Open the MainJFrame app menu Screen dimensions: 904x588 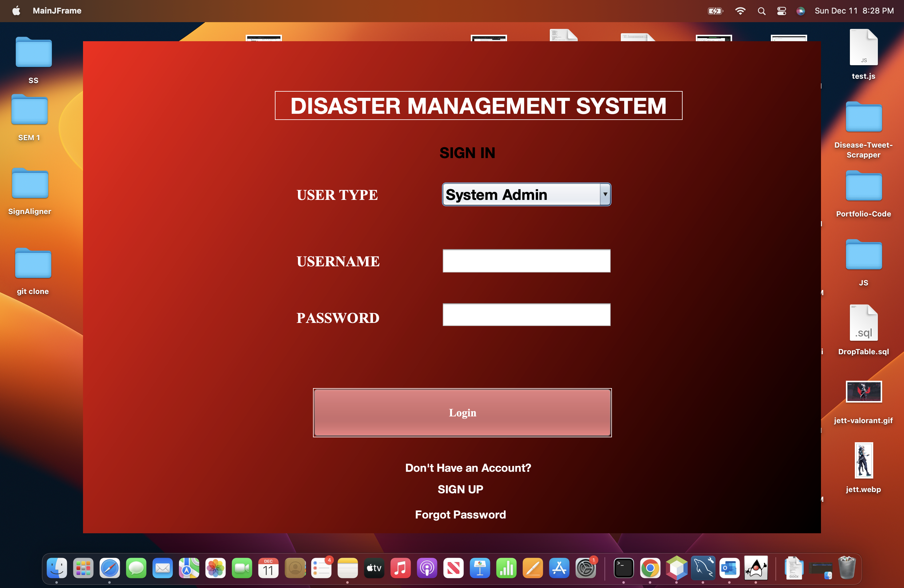pyautogui.click(x=57, y=11)
